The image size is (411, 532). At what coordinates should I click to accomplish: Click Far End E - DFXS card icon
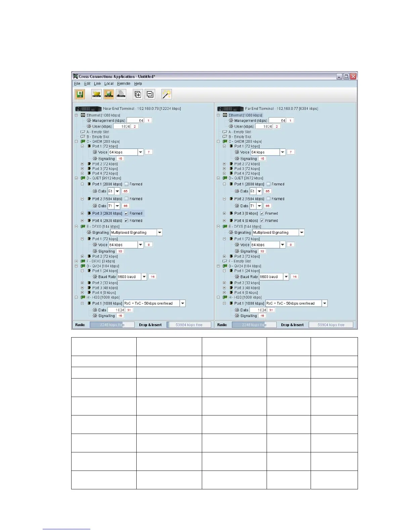click(225, 226)
